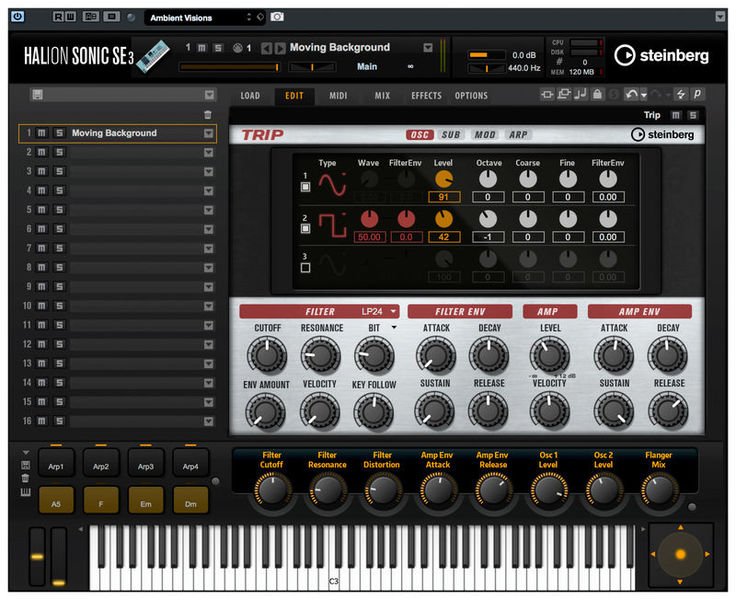The width and height of the screenshot is (736, 600).
Task: Mute slot 1 Moving Background
Action: tap(42, 133)
